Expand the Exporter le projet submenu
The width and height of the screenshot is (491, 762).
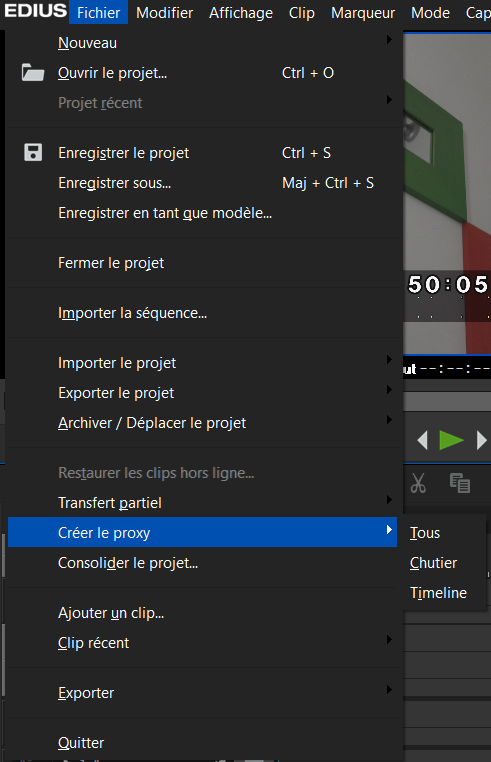(x=389, y=390)
